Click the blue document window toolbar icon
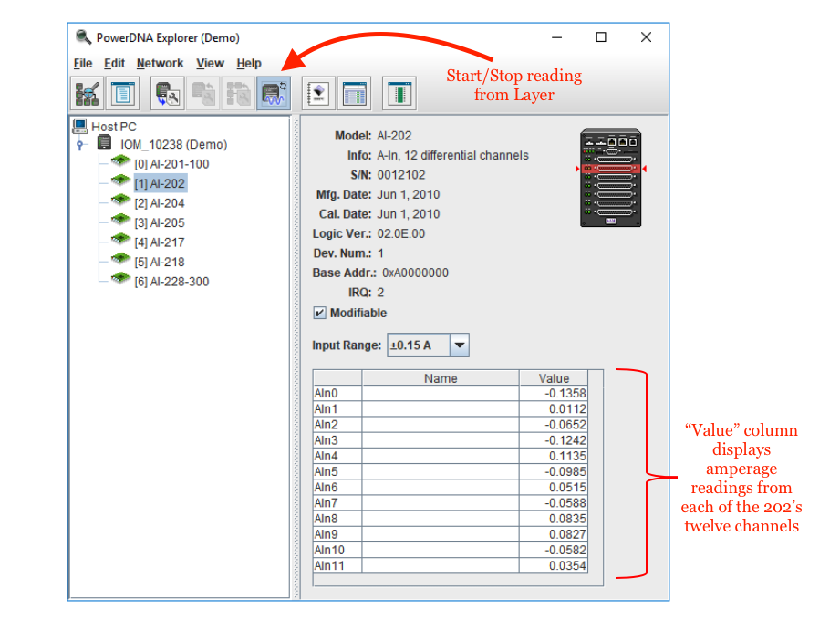Image resolution: width=840 pixels, height=629 pixels. click(x=123, y=94)
